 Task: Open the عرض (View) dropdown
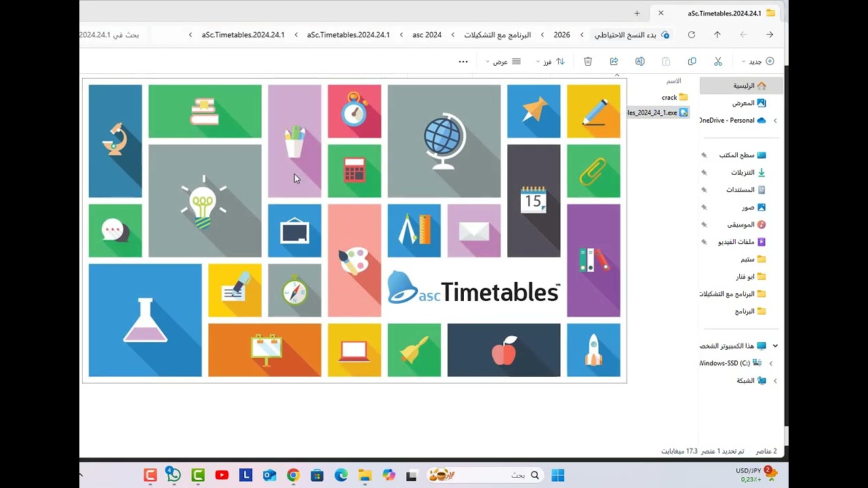pos(503,61)
